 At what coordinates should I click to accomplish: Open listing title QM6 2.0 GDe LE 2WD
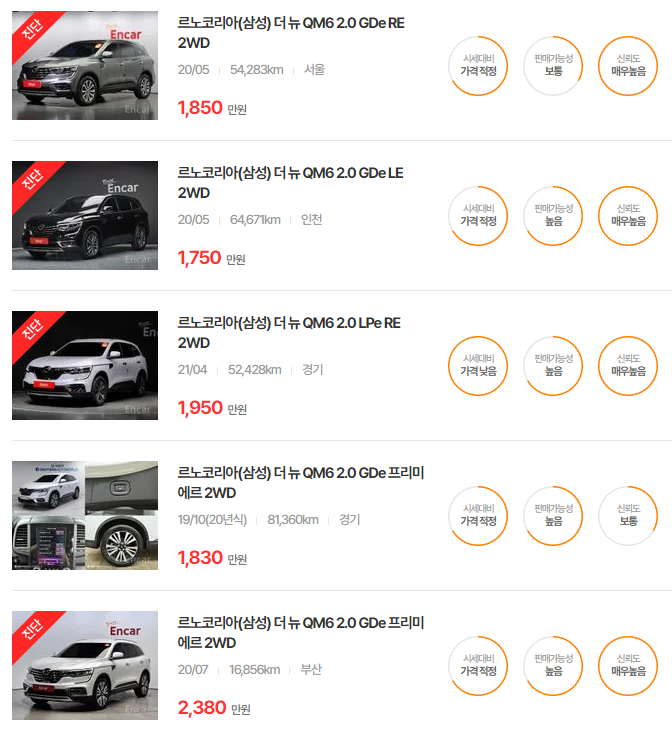click(x=290, y=183)
